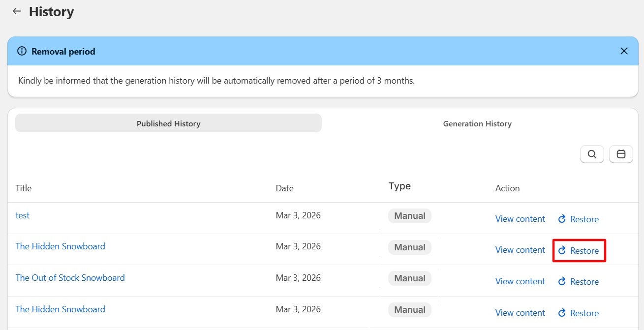Switch to the Published History tab
The image size is (644, 330).
168,123
